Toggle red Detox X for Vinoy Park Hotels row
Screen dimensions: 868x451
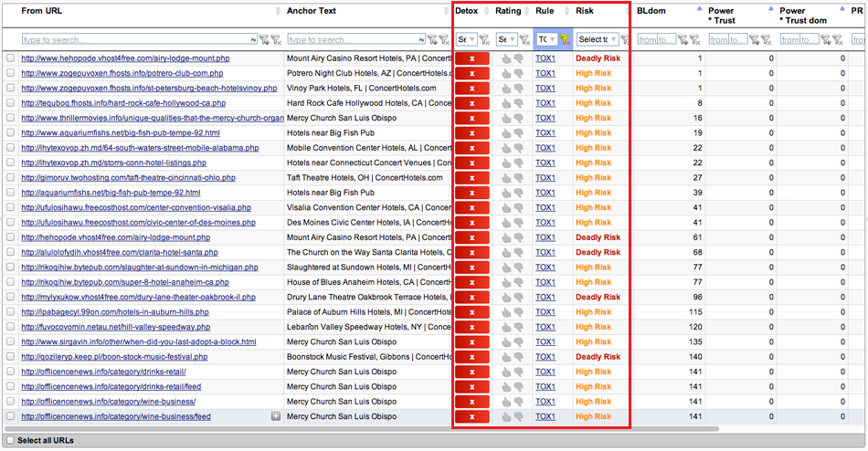(472, 88)
